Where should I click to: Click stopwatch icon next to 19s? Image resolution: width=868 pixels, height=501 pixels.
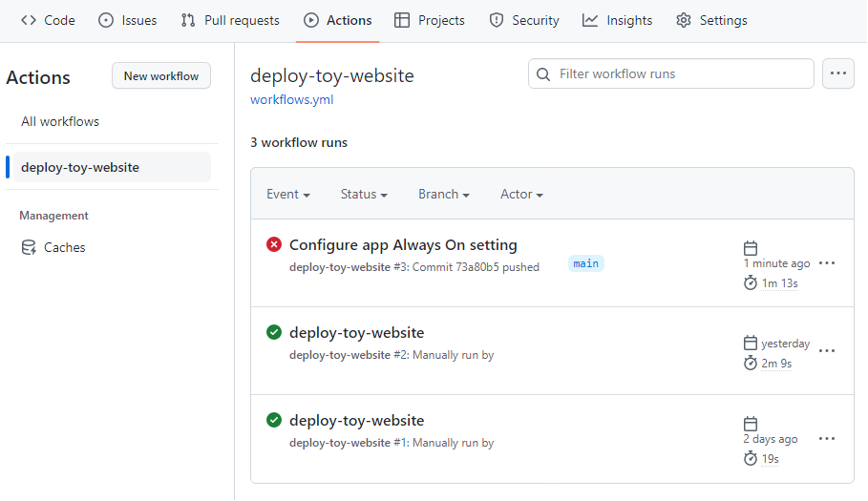click(x=751, y=458)
